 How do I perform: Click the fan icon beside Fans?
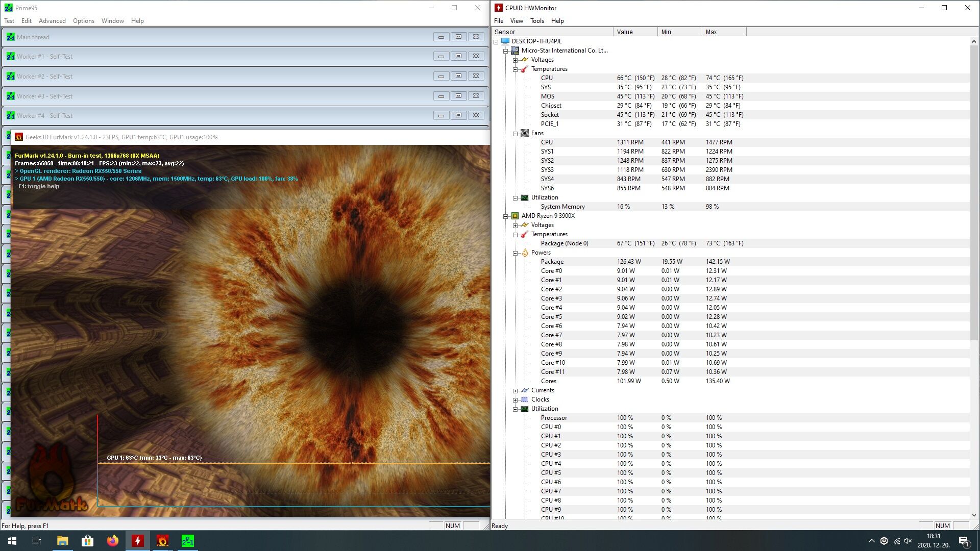pos(524,133)
